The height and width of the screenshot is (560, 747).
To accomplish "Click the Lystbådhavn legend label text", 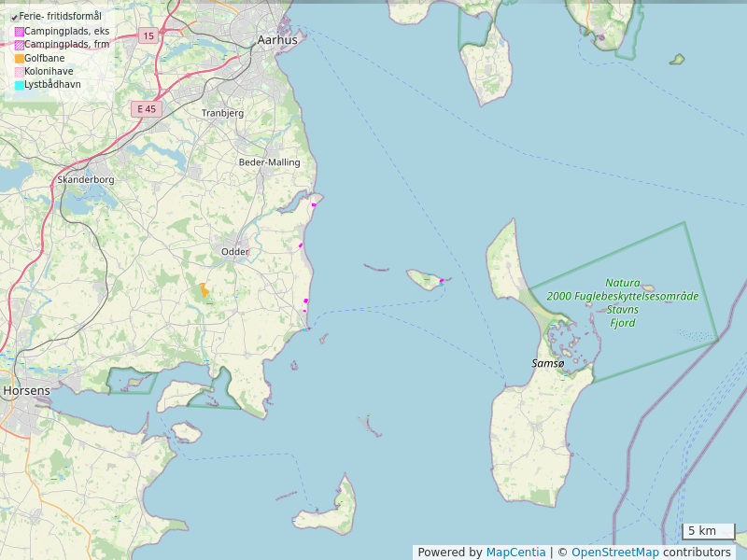I will coord(52,85).
